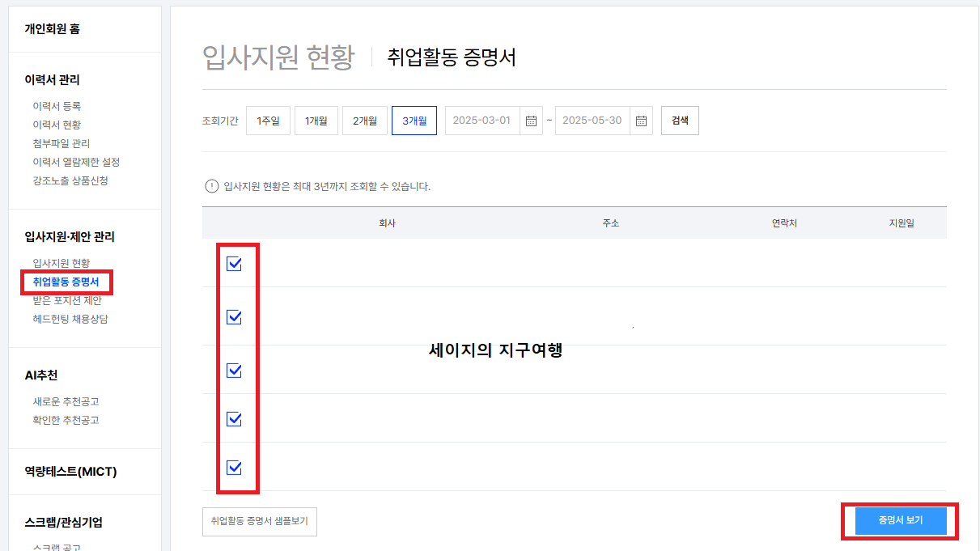Open 스크랩/관심기업 menu heading

coord(63,523)
